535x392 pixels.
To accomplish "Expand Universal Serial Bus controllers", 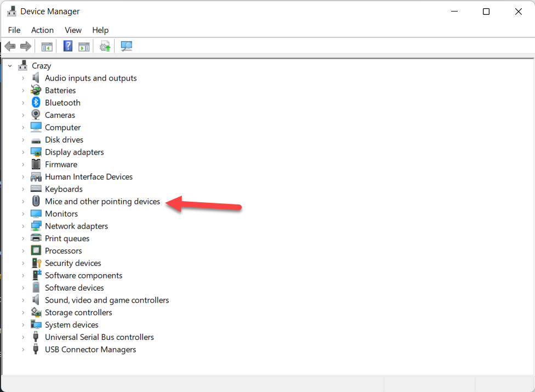I will click(23, 337).
